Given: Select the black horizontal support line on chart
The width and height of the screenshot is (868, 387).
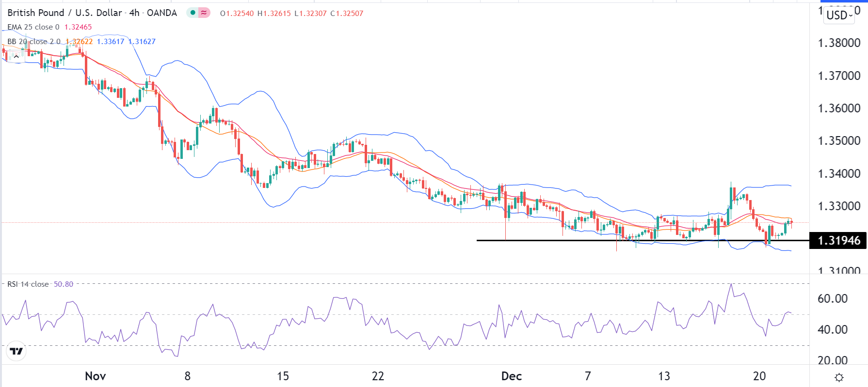Looking at the screenshot, I should coord(643,240).
